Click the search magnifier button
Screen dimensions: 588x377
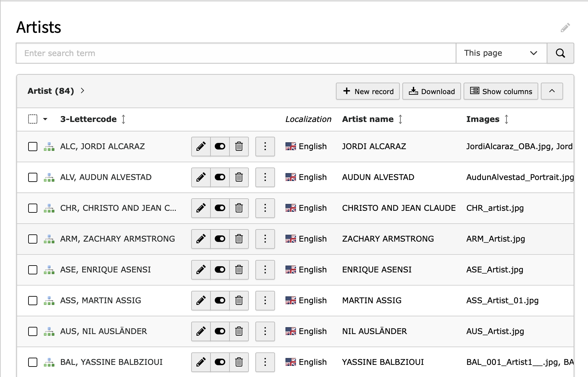(x=560, y=53)
